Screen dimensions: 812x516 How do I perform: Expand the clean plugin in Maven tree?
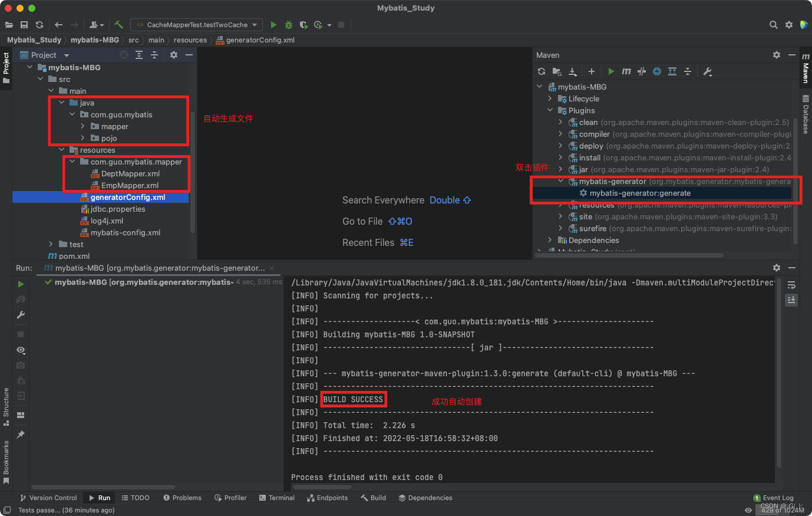click(561, 122)
